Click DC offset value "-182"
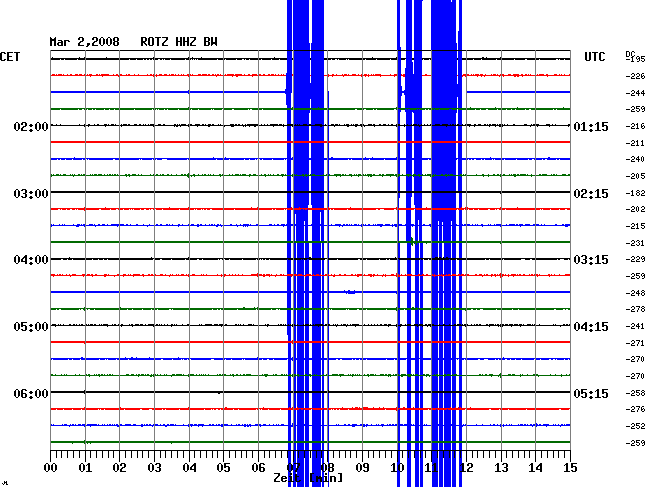 (x=635, y=193)
